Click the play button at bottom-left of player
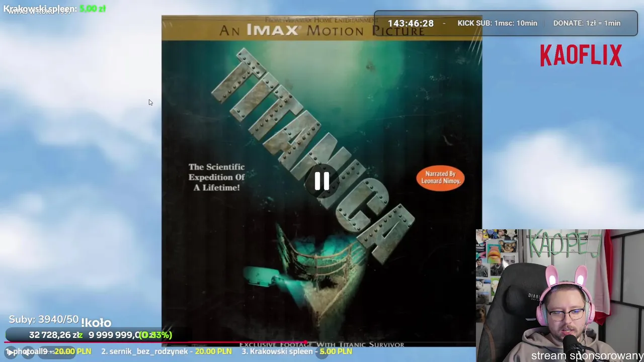The height and width of the screenshot is (362, 644). pos(10,352)
